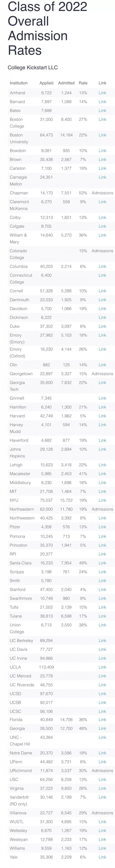Open the Admissions link for URichmond

[102, 771]
